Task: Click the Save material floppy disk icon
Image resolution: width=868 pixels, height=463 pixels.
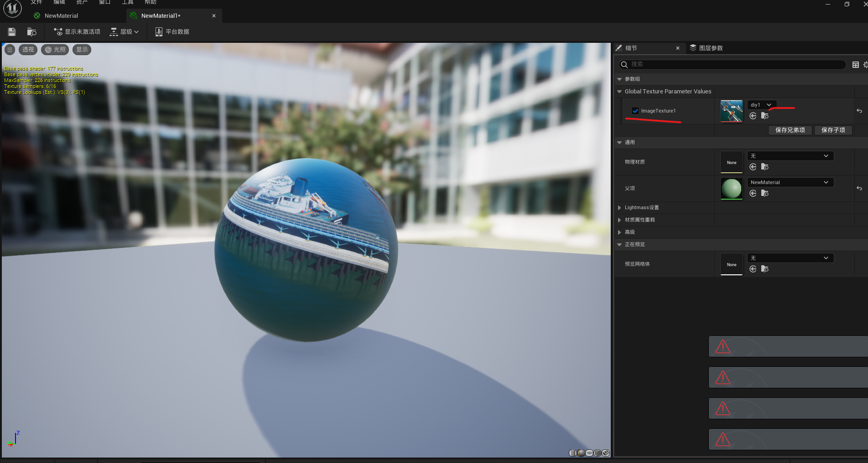Action: [12, 32]
